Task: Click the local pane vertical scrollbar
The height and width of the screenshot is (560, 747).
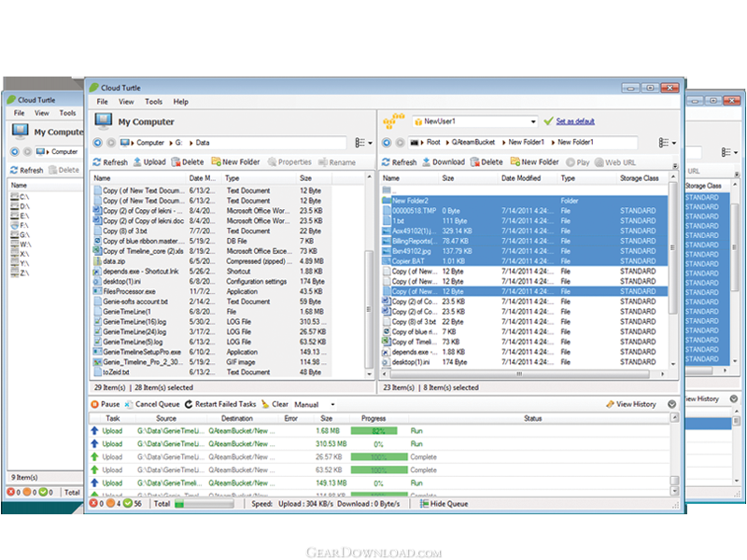Action: point(369,309)
